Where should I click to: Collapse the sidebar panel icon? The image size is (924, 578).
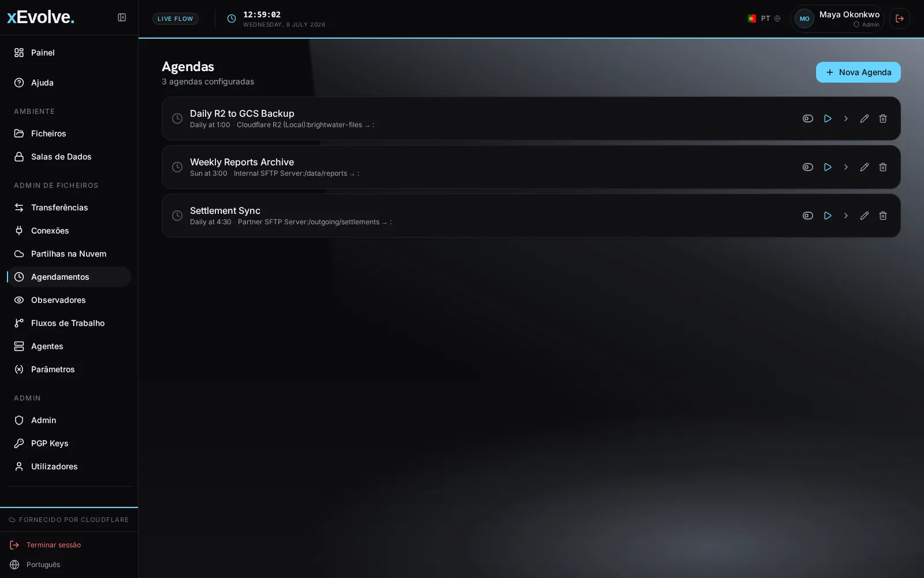[122, 17]
